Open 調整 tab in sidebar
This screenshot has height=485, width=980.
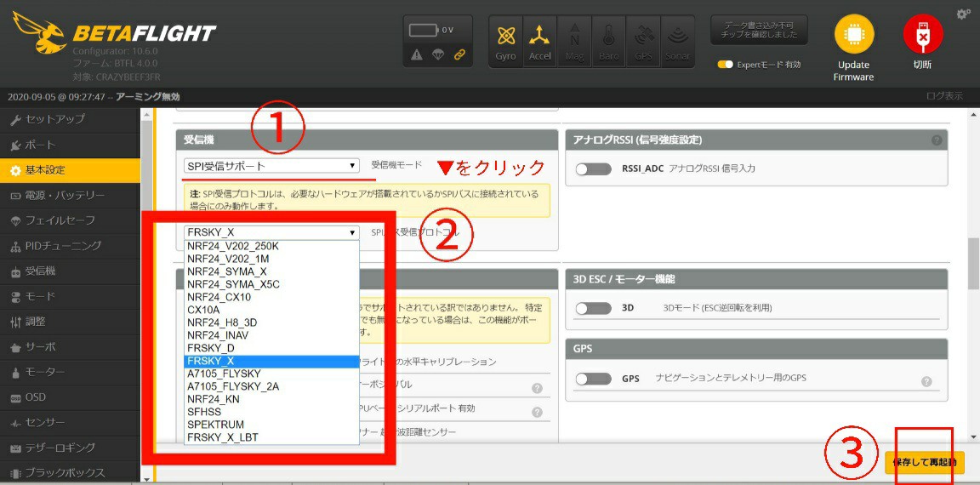(70, 322)
